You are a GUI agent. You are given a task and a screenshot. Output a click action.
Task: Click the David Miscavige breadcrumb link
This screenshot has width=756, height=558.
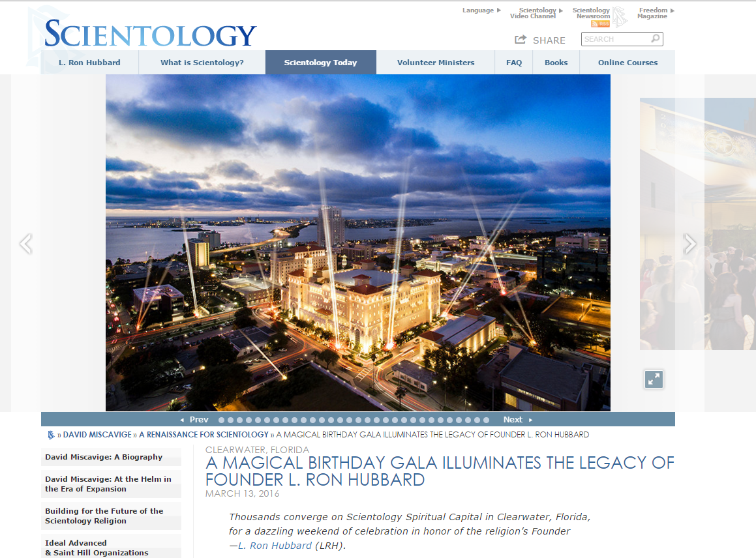click(x=97, y=435)
